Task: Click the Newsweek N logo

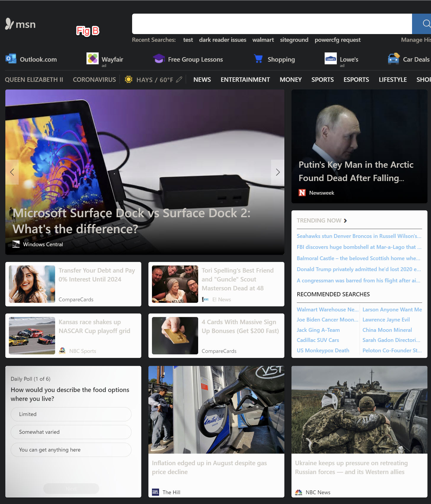Action: tap(302, 193)
